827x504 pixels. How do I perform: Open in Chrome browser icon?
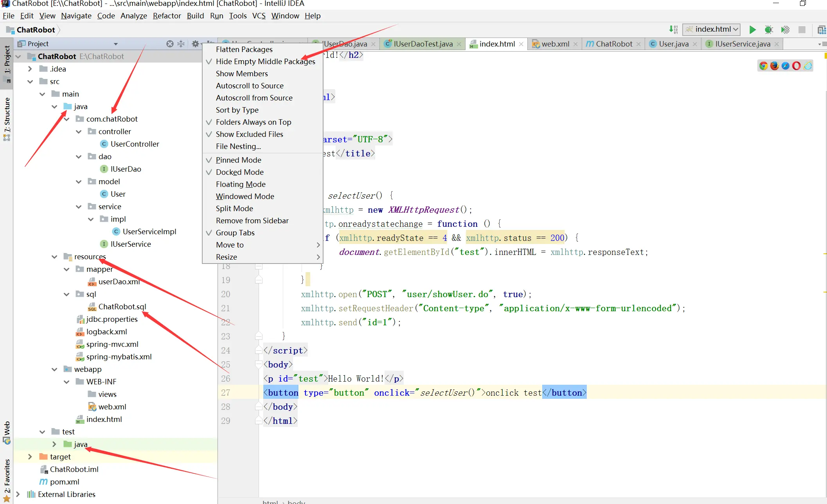pos(763,66)
